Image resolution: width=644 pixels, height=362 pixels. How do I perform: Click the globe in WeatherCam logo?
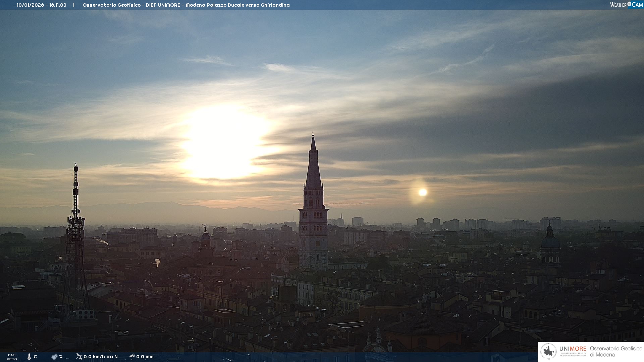[x=629, y=4]
